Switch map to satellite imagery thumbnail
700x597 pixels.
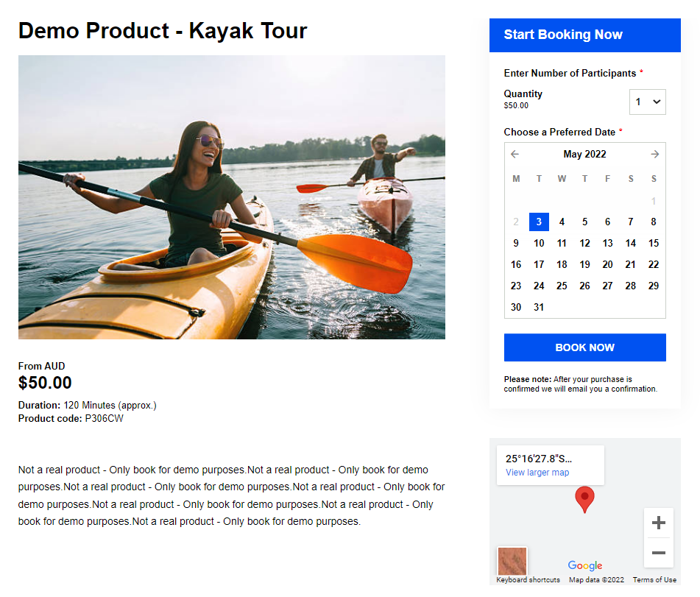click(x=512, y=561)
